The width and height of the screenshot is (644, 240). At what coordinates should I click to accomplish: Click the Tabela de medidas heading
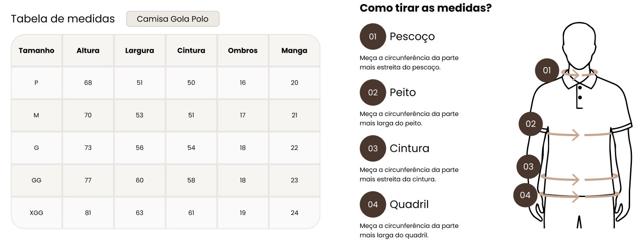[63, 19]
